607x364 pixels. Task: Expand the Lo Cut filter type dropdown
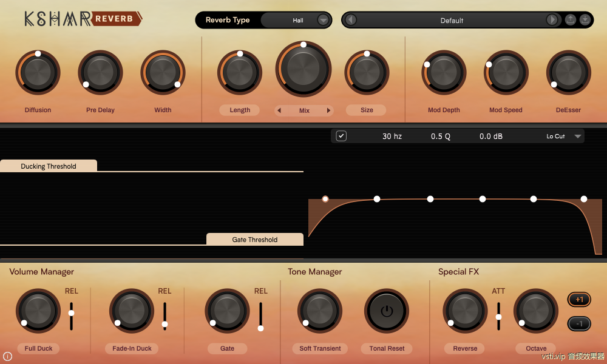click(578, 136)
